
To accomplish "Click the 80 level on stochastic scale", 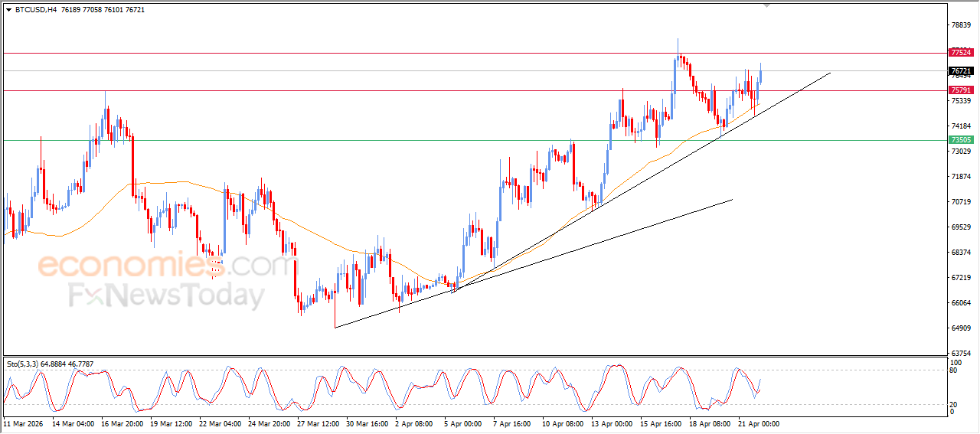I will tap(955, 370).
